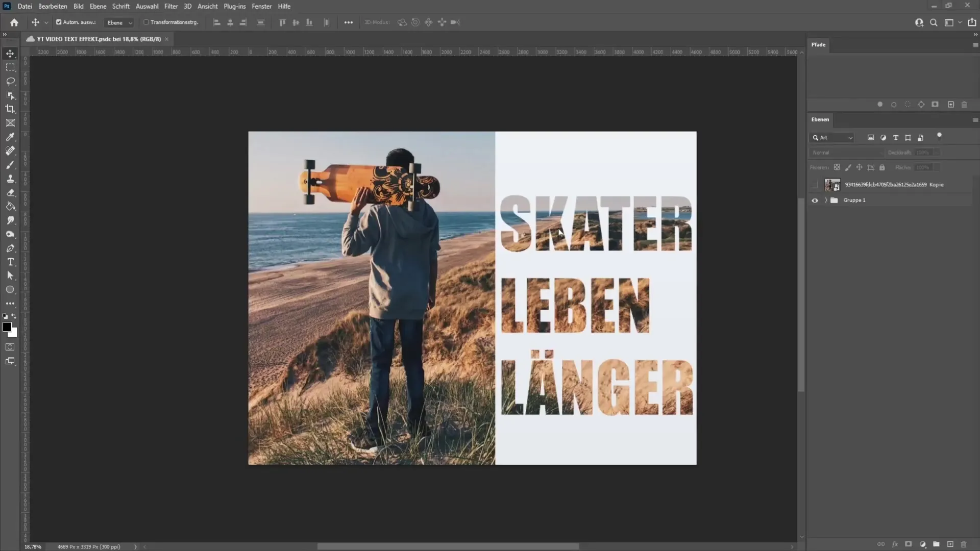Open the Edit Toolbar three-dots button
This screenshot has width=980, height=551.
(x=10, y=303)
